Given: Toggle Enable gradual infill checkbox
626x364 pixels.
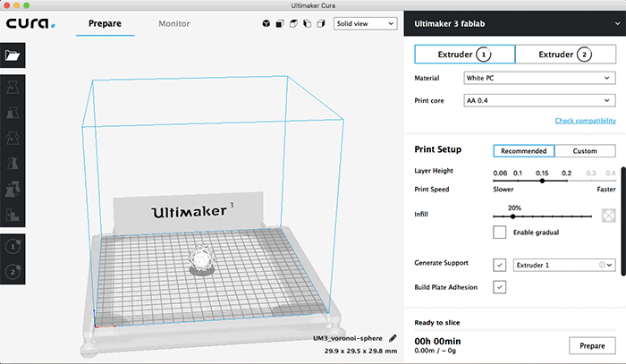Looking at the screenshot, I should [x=499, y=232].
